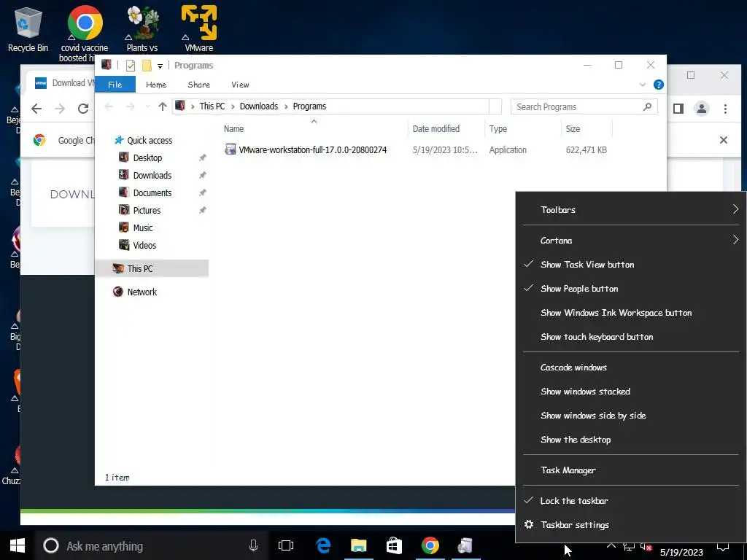Open Microsoft Store taskbar icon

[x=394, y=545]
